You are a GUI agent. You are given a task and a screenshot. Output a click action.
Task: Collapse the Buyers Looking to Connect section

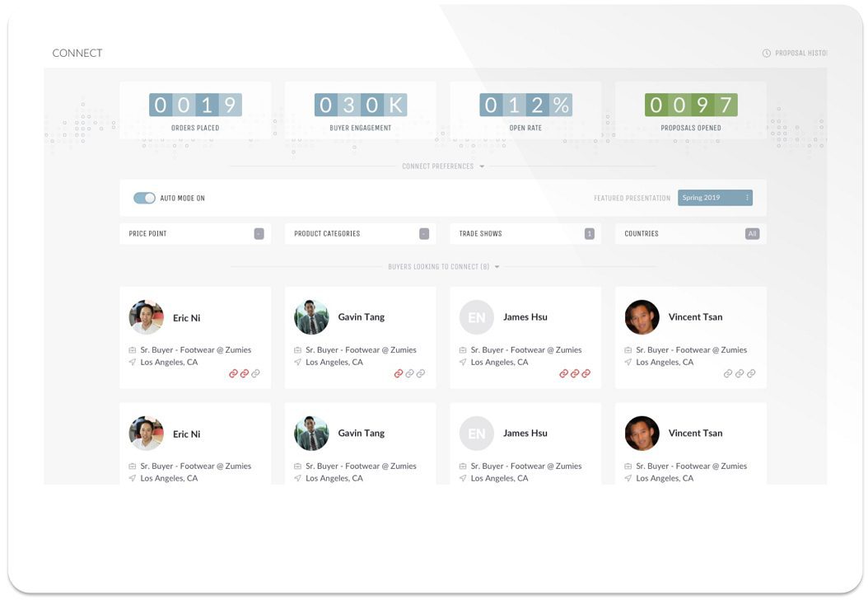497,267
